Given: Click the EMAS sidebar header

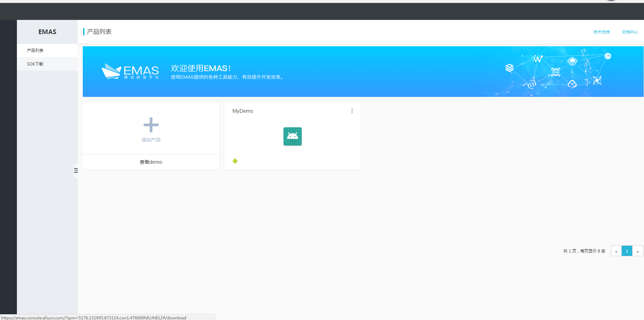Looking at the screenshot, I should pos(47,32).
